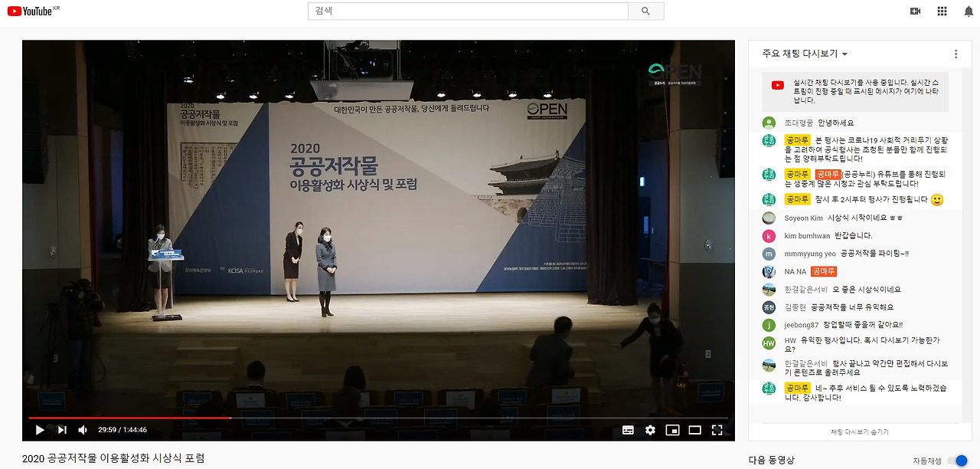Activate miniplayer mode
The image size is (980, 469).
click(x=672, y=430)
